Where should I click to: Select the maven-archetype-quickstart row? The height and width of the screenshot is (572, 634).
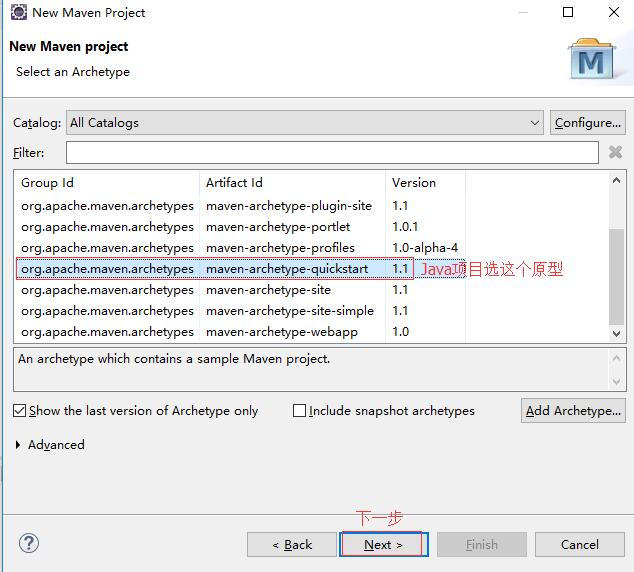click(x=239, y=269)
